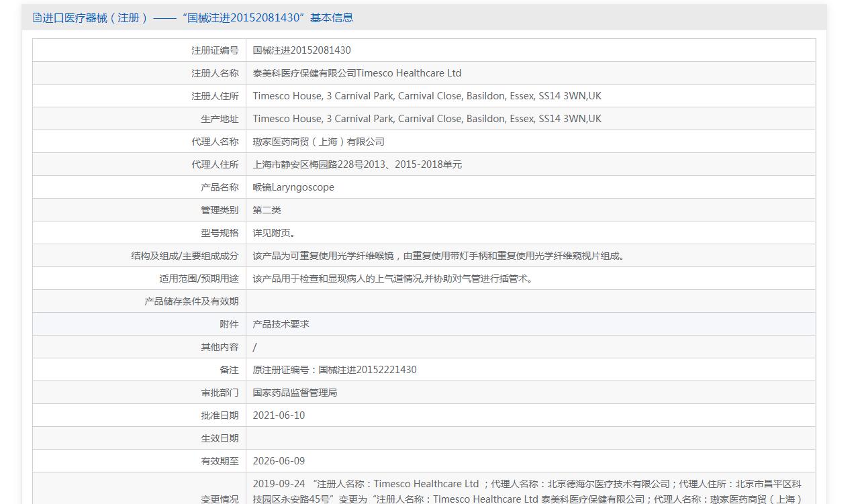Select the remark 原注册证编号：国械注进20152221430
The height and width of the screenshot is (504, 860).
pyautogui.click(x=335, y=370)
